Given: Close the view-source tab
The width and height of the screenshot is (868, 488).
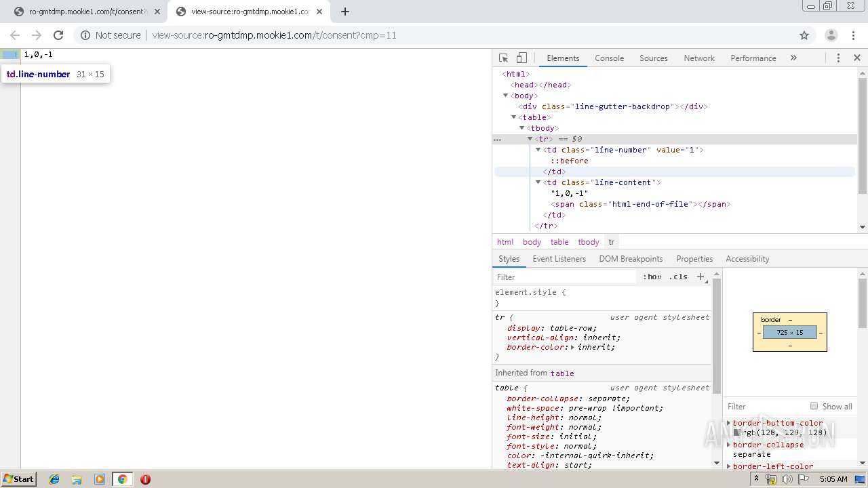Looking at the screenshot, I should pos(319,12).
